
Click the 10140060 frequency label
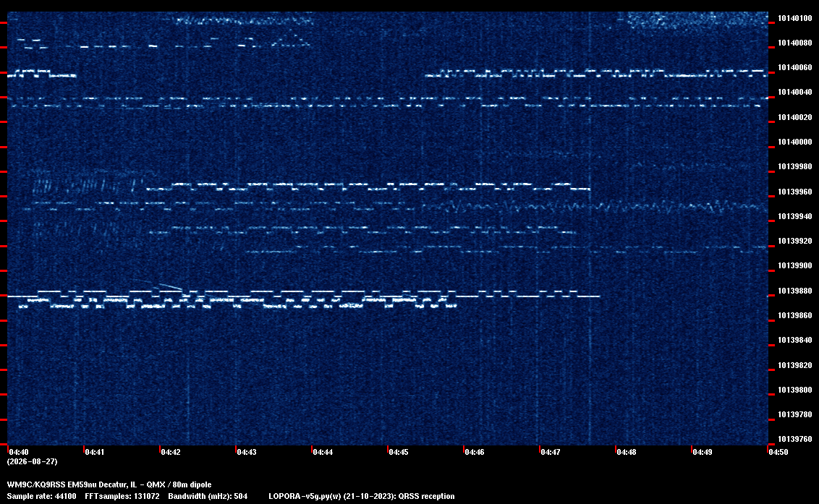click(x=795, y=67)
